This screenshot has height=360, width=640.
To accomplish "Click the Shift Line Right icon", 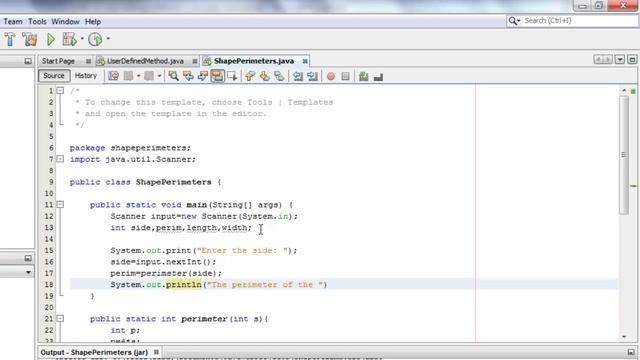I will (x=312, y=76).
